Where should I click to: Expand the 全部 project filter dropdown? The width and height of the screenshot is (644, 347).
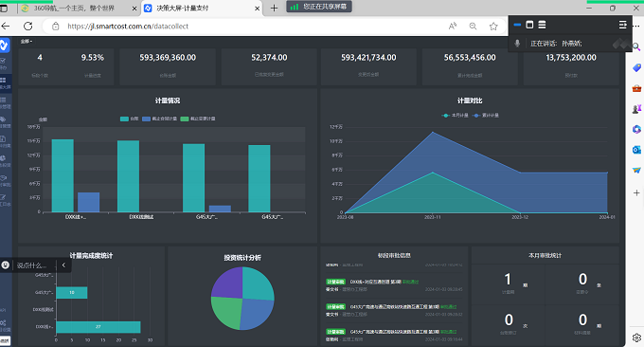coord(27,41)
